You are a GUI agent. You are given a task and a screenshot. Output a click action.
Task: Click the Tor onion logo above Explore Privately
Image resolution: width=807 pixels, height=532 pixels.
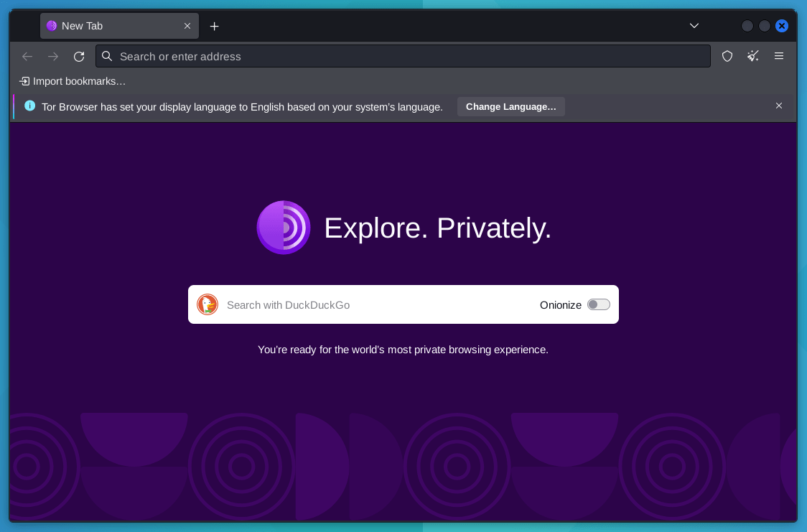tap(284, 228)
